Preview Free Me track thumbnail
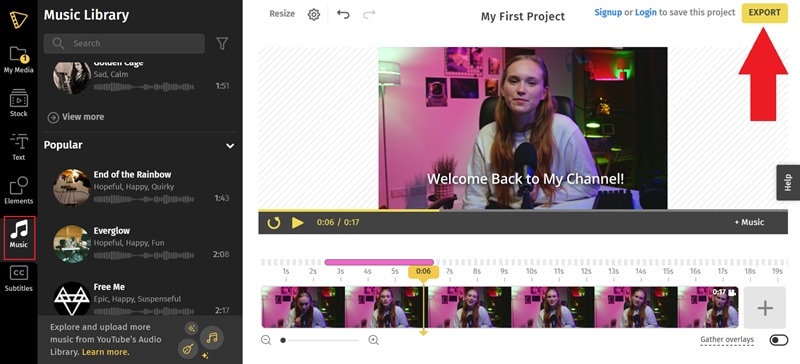This screenshot has height=364, width=800. (x=72, y=299)
